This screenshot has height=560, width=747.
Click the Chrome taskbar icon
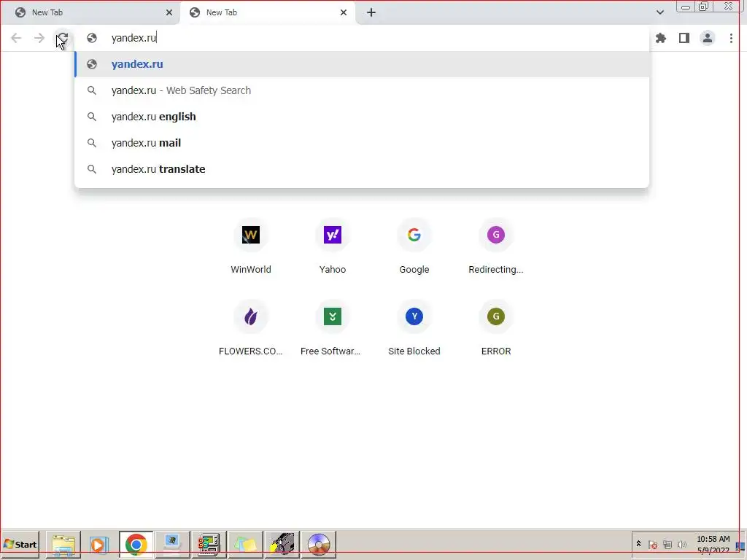pyautogui.click(x=136, y=544)
